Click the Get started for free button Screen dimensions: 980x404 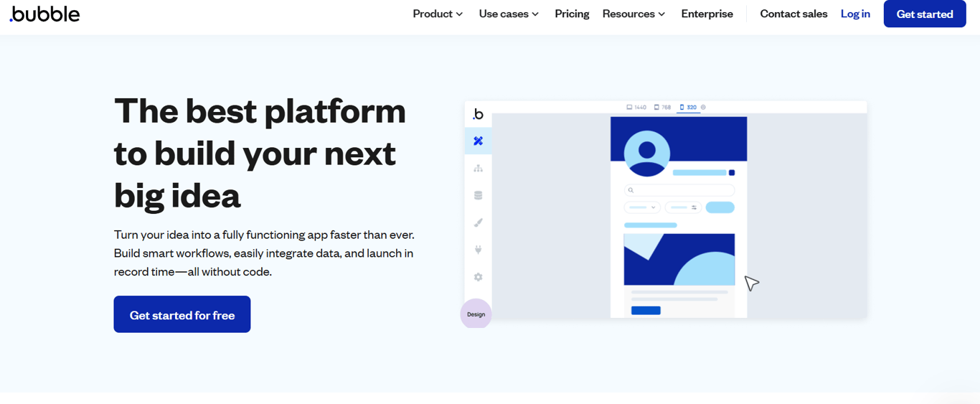click(x=182, y=314)
